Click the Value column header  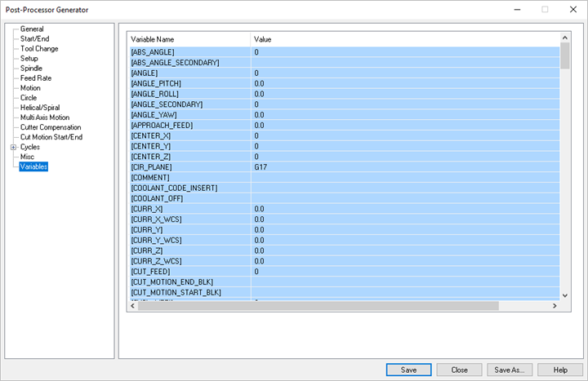tap(405, 39)
